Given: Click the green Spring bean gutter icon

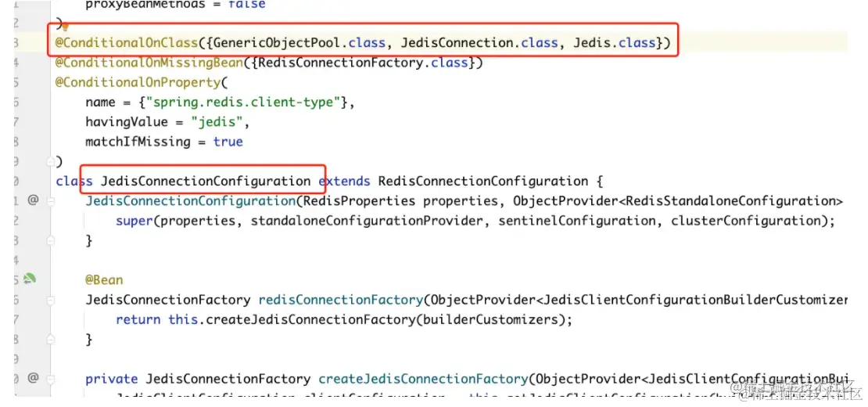Looking at the screenshot, I should pos(30,279).
